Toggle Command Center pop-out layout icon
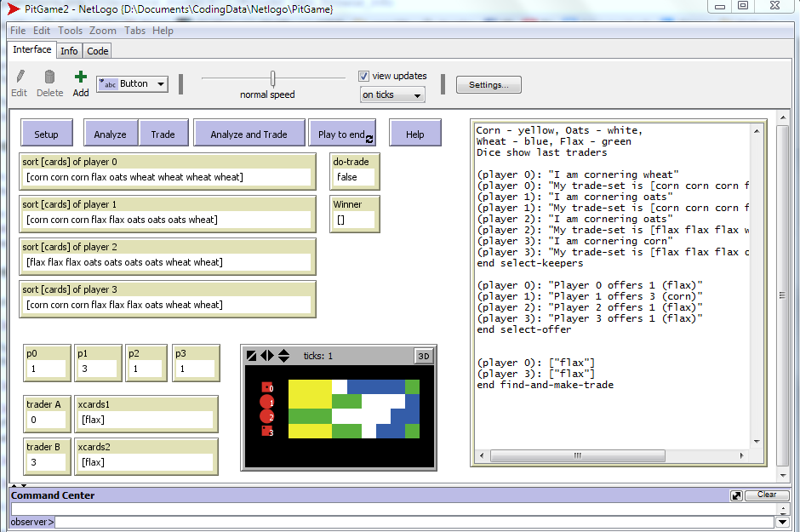 [x=736, y=495]
